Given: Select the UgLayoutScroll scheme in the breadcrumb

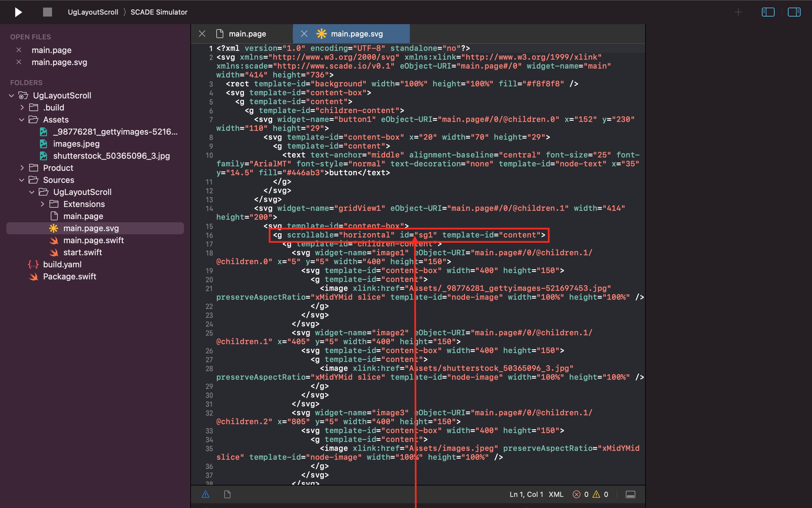Looking at the screenshot, I should (93, 12).
